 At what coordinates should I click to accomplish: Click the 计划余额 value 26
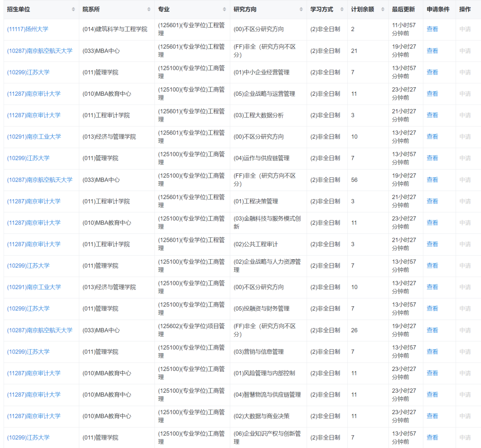(x=354, y=330)
